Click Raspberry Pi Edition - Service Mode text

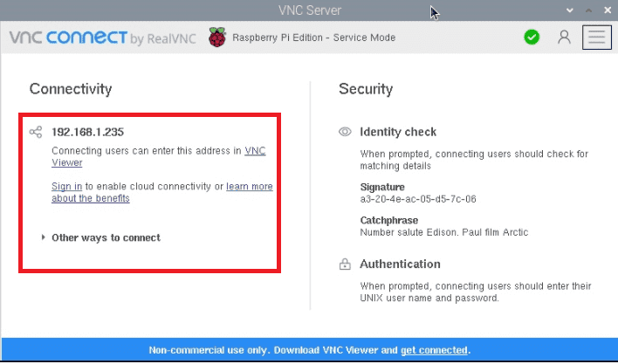tap(313, 38)
